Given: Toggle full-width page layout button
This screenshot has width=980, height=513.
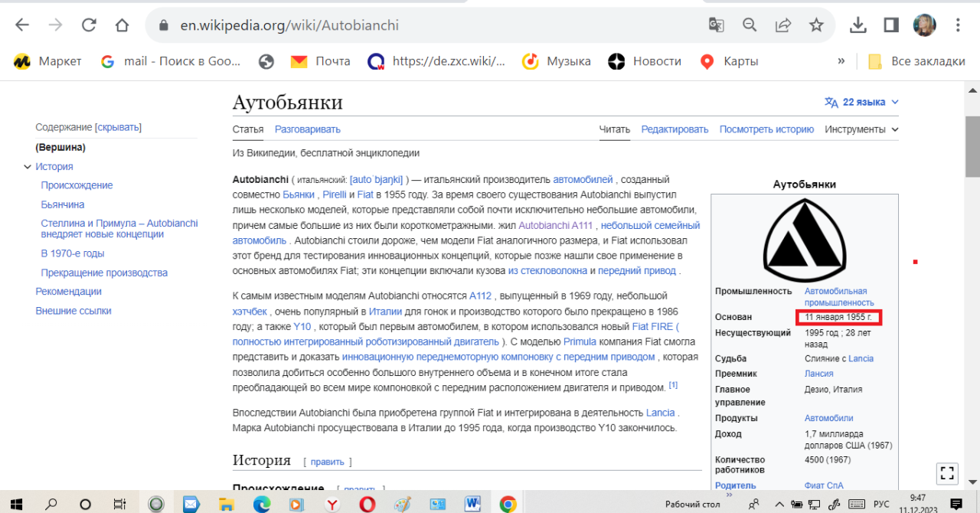Looking at the screenshot, I should tap(947, 473).
